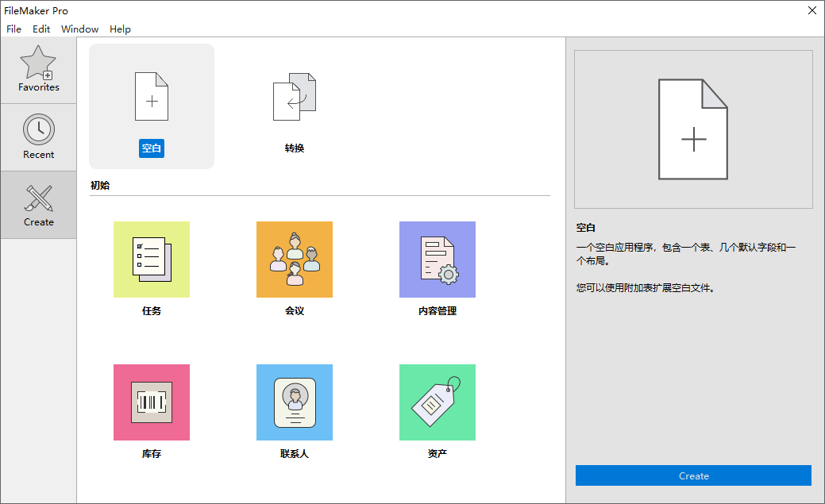Open the Help menu
825x504 pixels.
tap(120, 29)
